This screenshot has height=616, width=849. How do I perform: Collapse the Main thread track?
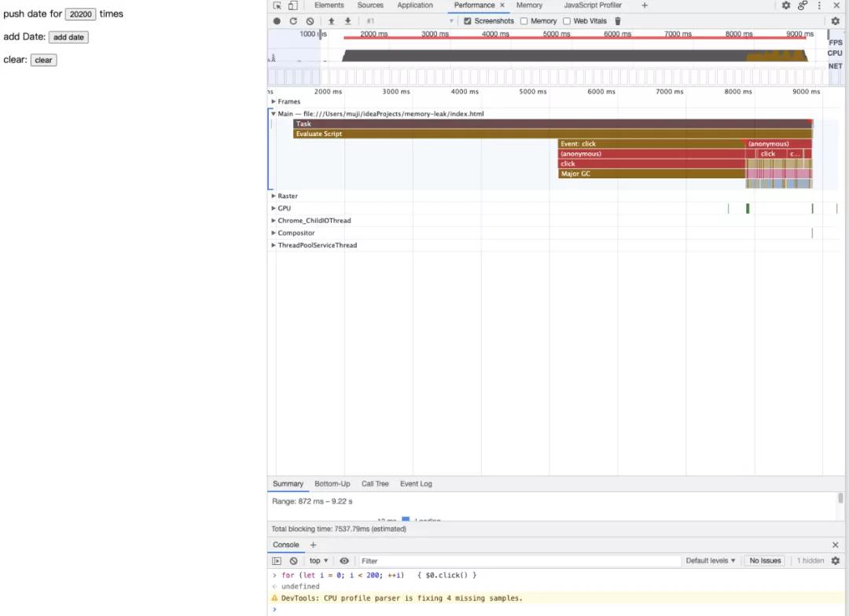[274, 114]
